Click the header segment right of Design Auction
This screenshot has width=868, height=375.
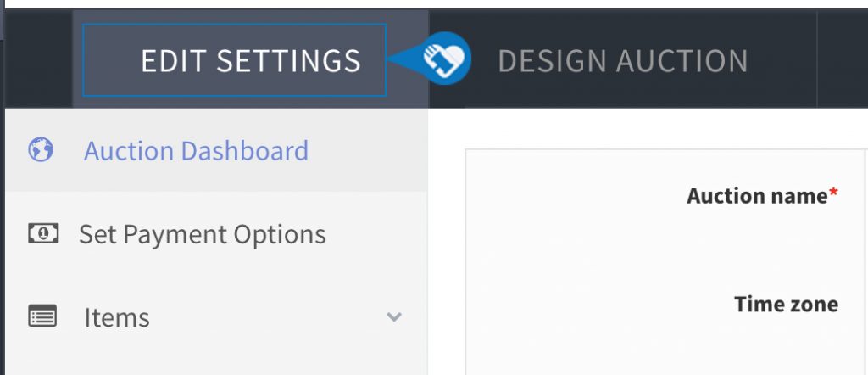843,59
